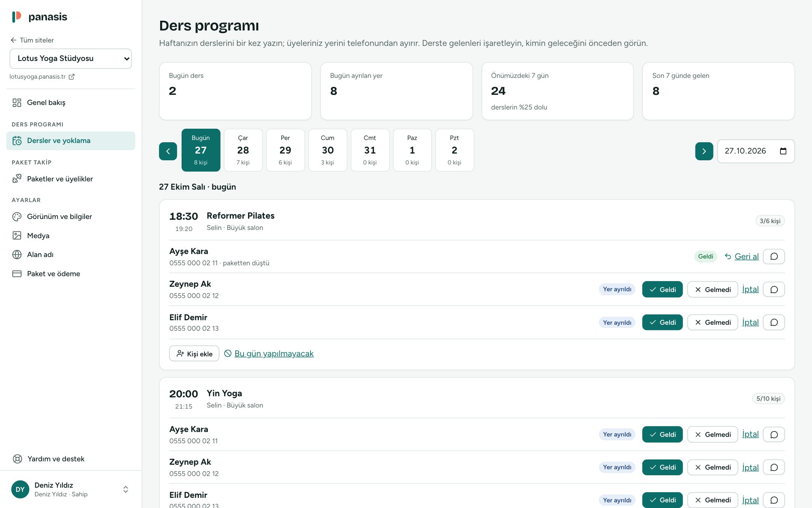Open Medya section
Viewport: 812px width, 508px height.
tap(71, 236)
